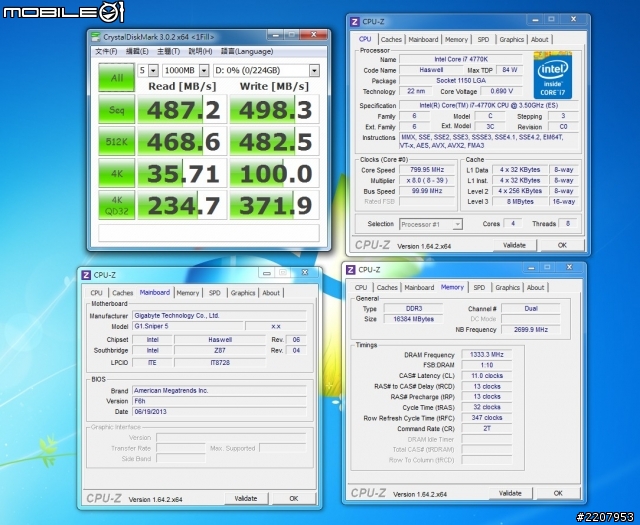The width and height of the screenshot is (640, 525).
Task: Click the 4K QD32 write result 371.9
Action: 274,205
